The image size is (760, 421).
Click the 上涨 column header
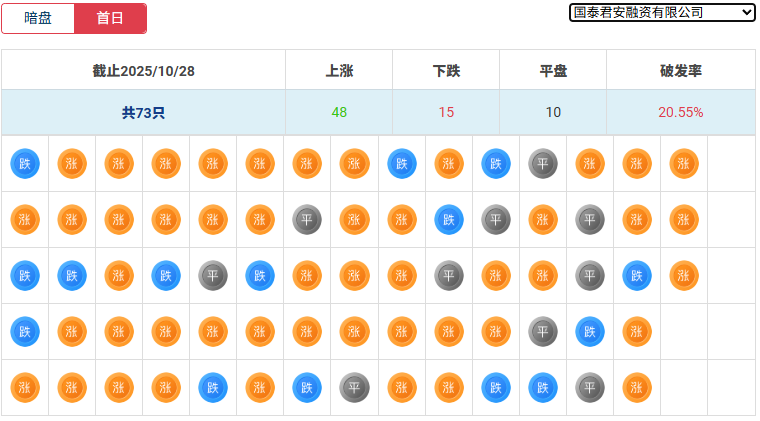click(339, 71)
